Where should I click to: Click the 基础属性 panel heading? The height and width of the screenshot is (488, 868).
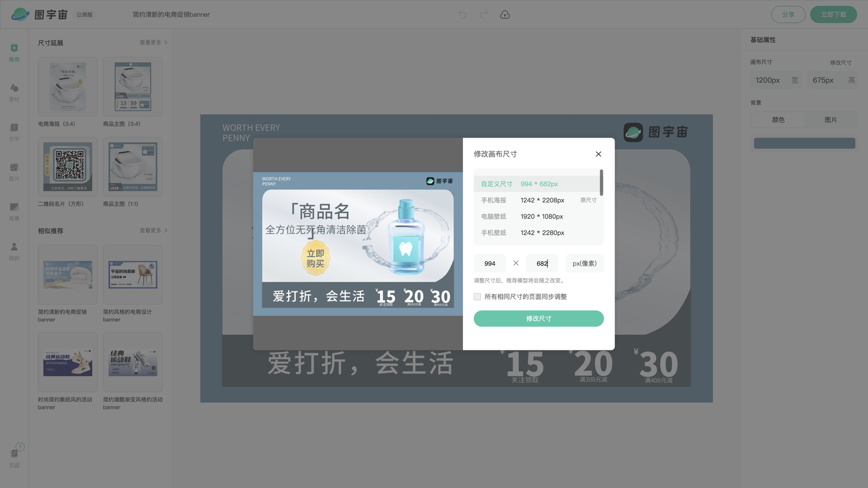coord(763,40)
